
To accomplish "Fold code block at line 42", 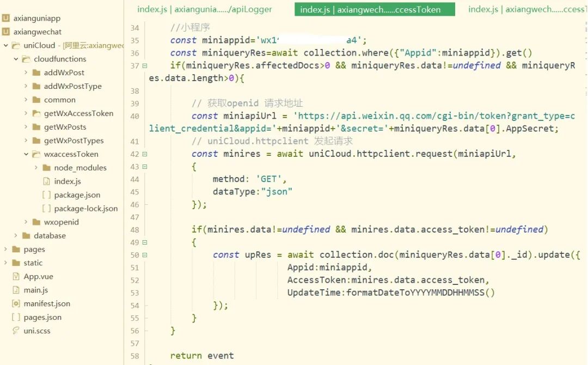I will 145,154.
